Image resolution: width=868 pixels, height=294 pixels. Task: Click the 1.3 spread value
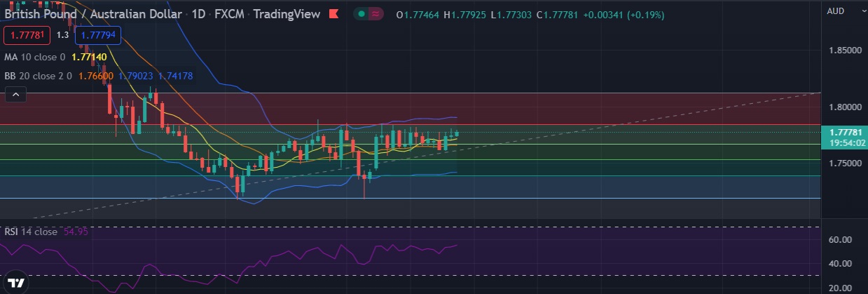[x=62, y=34]
